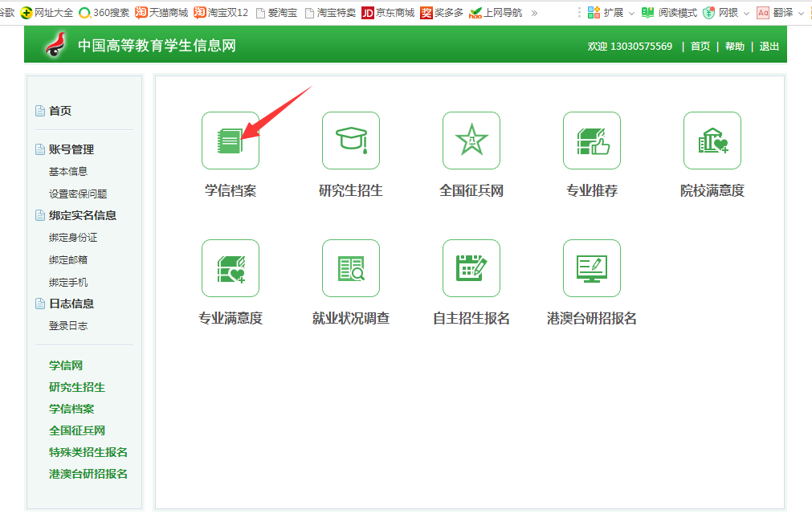Click the 绑定实名信息 page icon
This screenshot has width=812, height=522.
pyautogui.click(x=40, y=215)
